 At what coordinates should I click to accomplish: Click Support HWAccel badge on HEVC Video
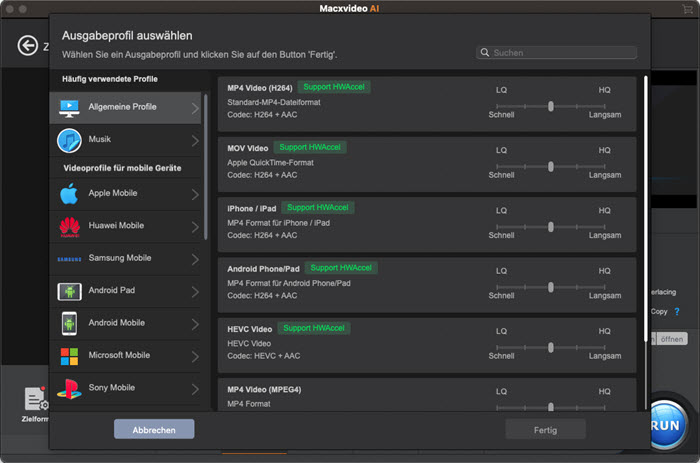[313, 328]
